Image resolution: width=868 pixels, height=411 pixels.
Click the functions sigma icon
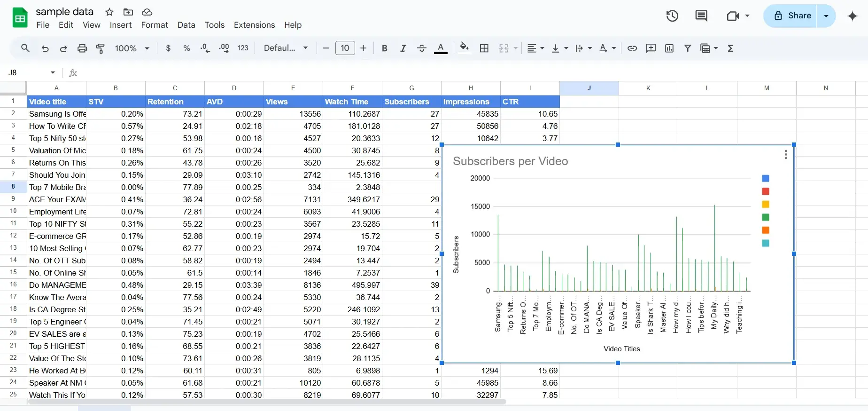tap(730, 48)
